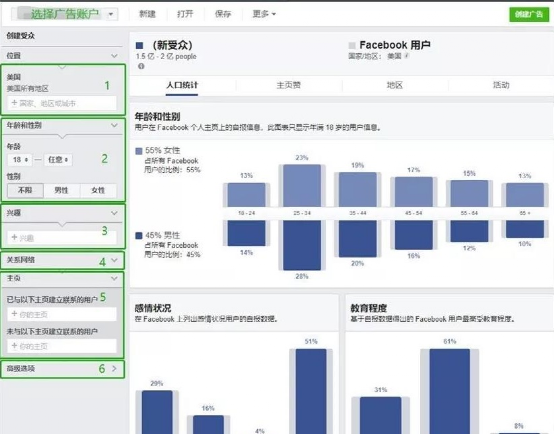This screenshot has height=434, width=554.
Task: Select 女性 gender option
Action: point(98,190)
